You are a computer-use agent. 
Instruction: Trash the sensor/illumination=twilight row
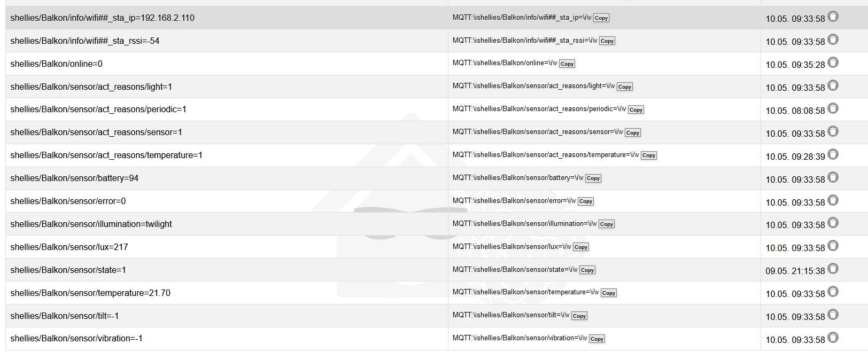click(833, 223)
